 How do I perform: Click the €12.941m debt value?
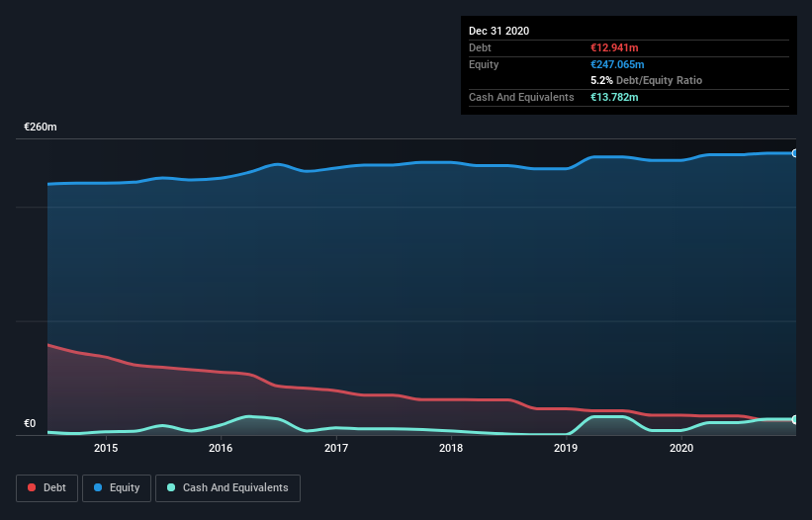pyautogui.click(x=615, y=47)
